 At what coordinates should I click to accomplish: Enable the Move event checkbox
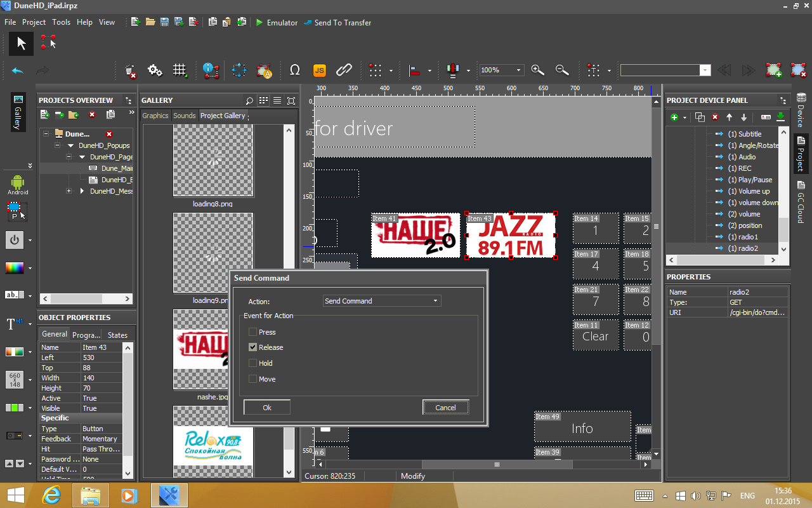tap(253, 379)
